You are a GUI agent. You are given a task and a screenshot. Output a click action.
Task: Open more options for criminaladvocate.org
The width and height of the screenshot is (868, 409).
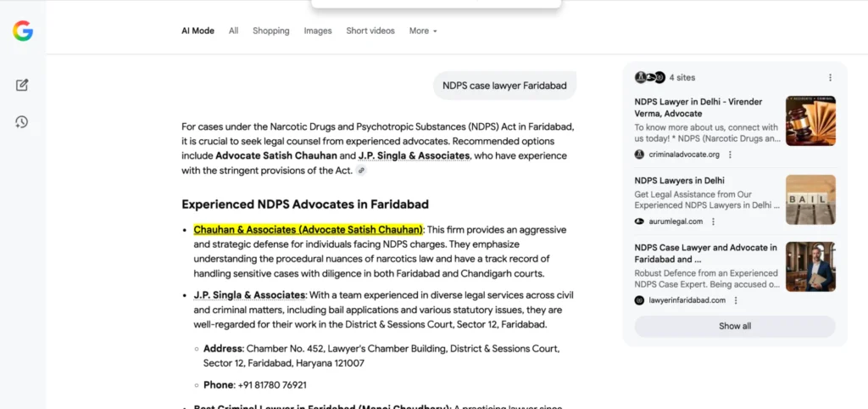coord(730,154)
